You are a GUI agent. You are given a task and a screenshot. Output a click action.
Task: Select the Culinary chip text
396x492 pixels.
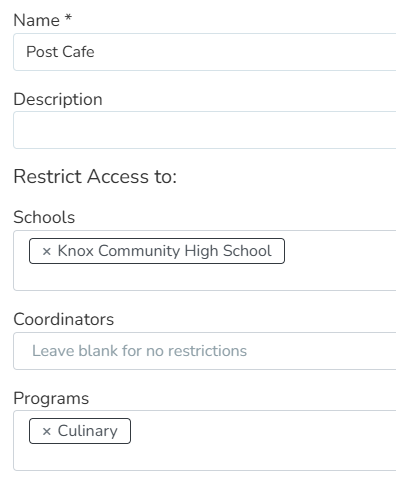pyautogui.click(x=88, y=431)
